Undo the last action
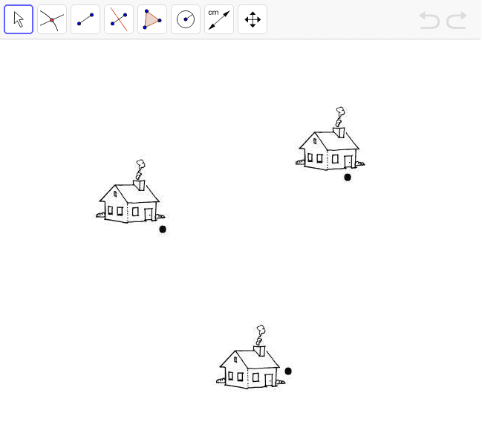The width and height of the screenshot is (482, 448). [x=429, y=21]
